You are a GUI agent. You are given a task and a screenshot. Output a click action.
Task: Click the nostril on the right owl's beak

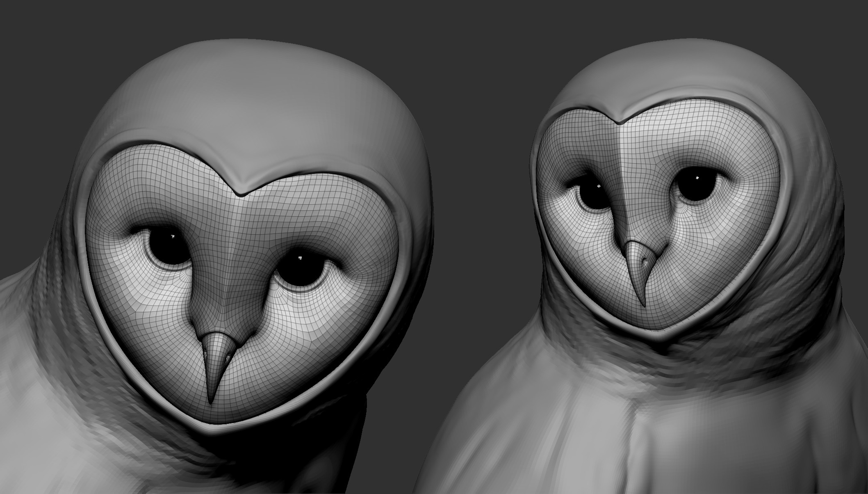(645, 261)
